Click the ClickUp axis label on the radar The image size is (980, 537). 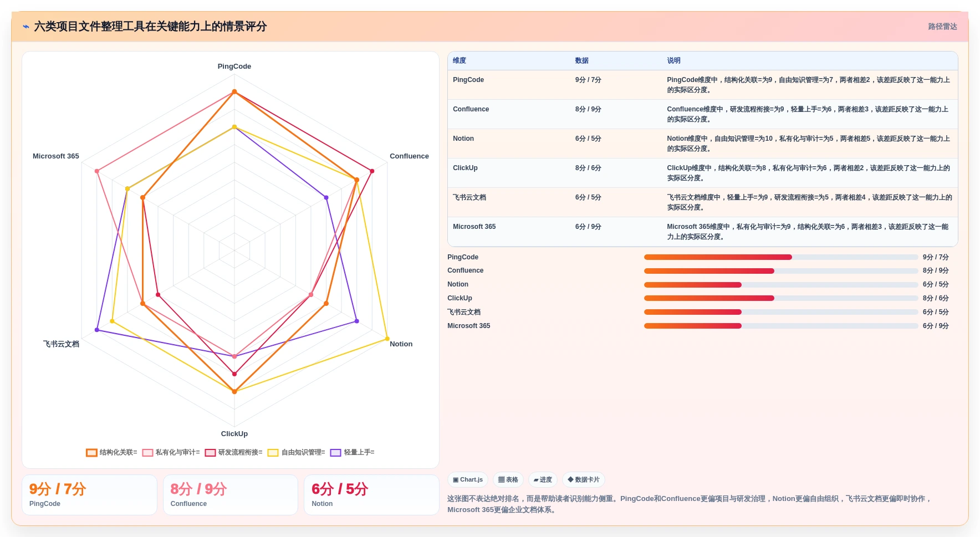click(x=234, y=434)
